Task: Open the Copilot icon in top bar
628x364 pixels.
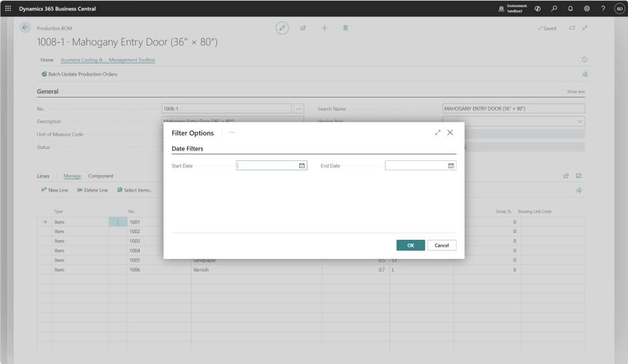Action: [x=538, y=9]
